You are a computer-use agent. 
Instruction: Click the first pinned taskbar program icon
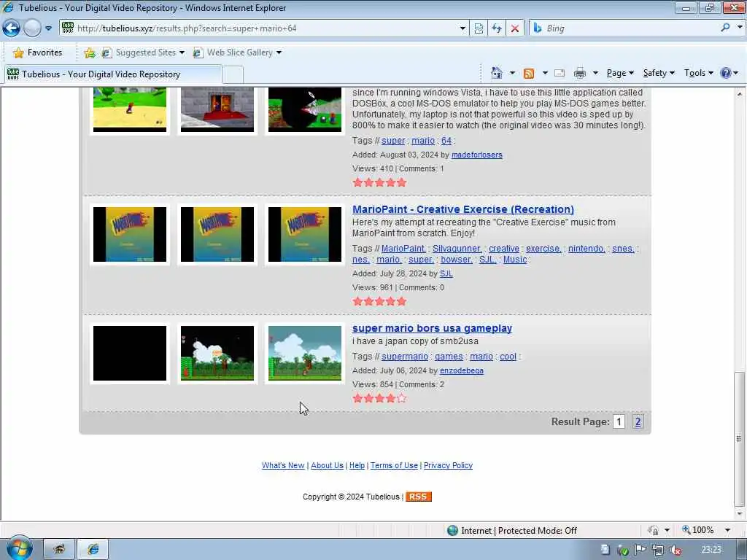coord(59,549)
